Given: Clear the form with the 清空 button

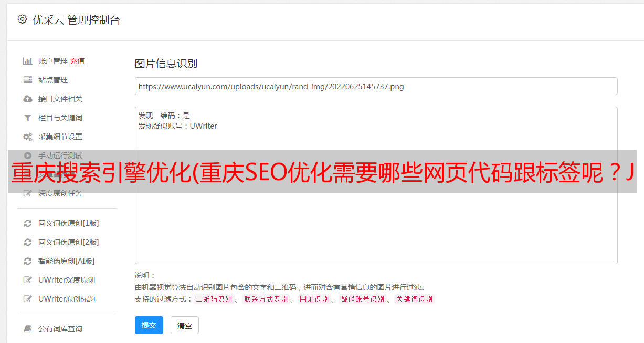Looking at the screenshot, I should click(x=185, y=325).
